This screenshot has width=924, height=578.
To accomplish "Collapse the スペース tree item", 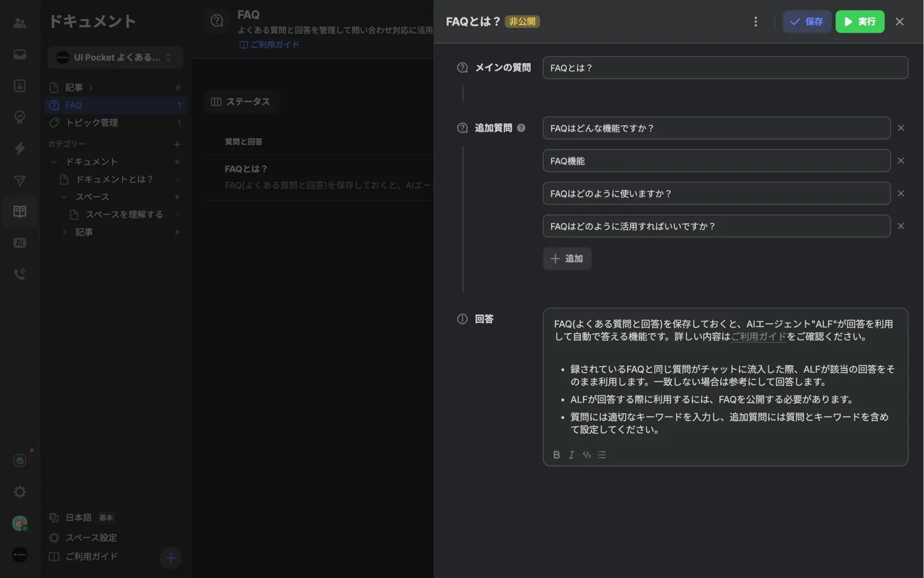I will 64,197.
